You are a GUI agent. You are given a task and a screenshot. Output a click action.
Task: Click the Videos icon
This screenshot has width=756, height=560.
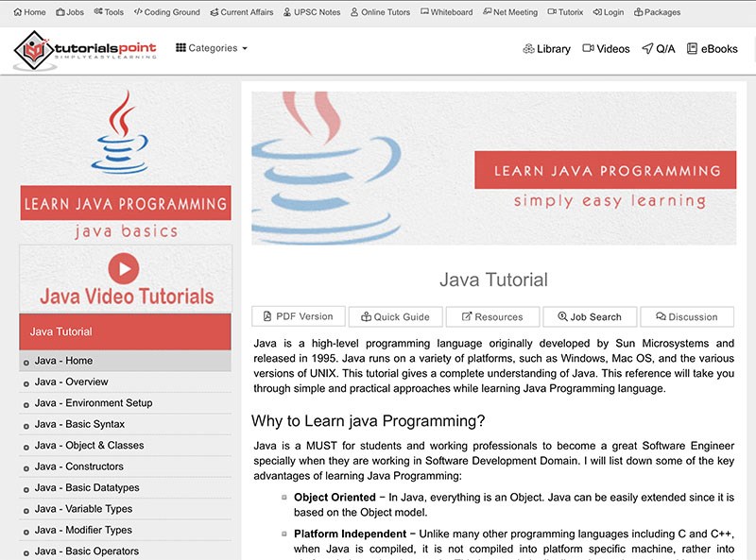pos(604,48)
